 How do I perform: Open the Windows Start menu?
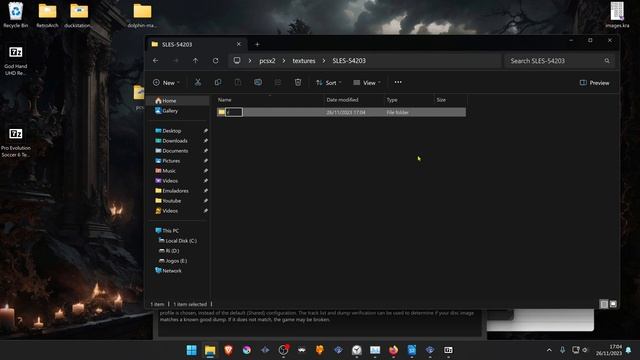pyautogui.click(x=191, y=350)
